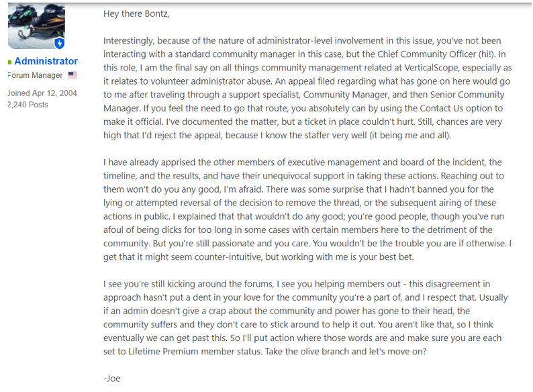Click the "Hey there Bontz," greeting line
This screenshot has height=392, width=533.
click(136, 13)
